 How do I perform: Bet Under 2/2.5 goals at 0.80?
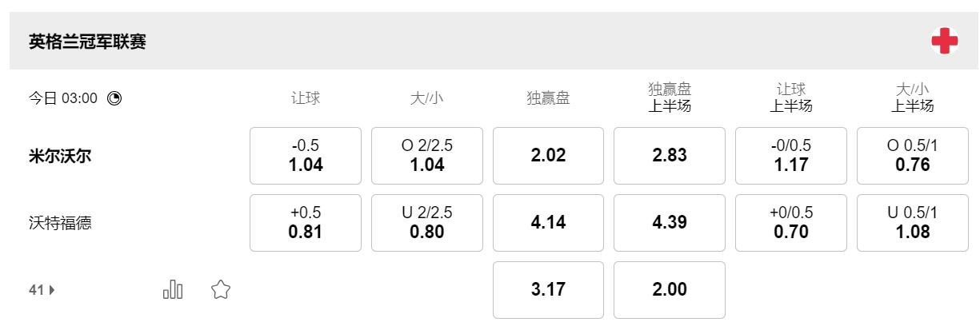pyautogui.click(x=427, y=223)
